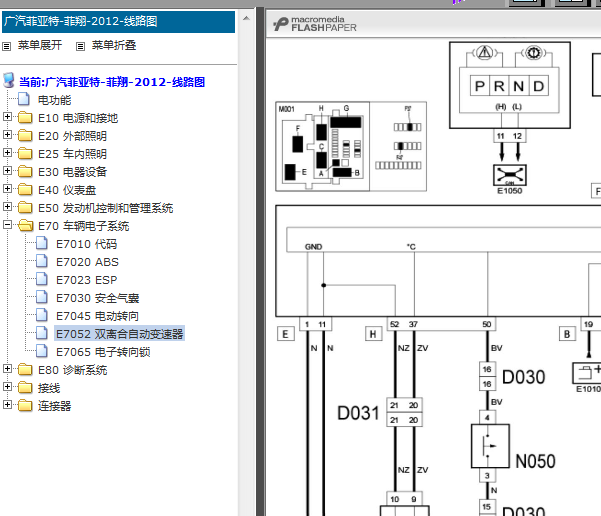
Task: Expand the E20 外部照明 folder
Action: click(7, 135)
